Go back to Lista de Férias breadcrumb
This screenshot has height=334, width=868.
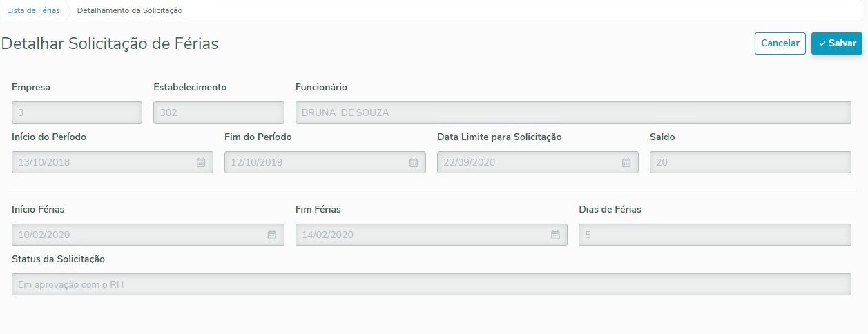pyautogui.click(x=33, y=10)
